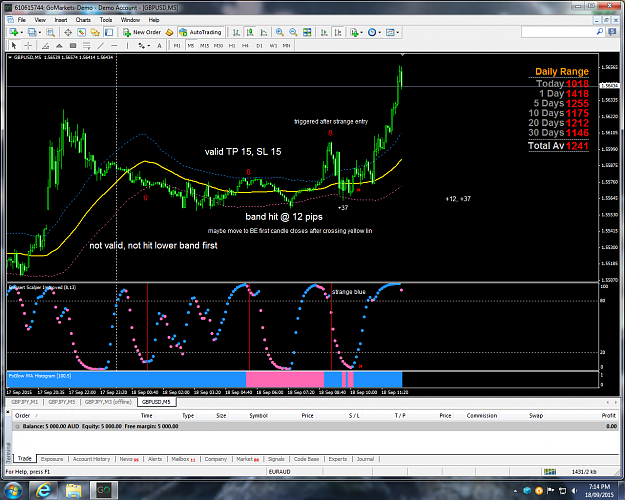
Task: Expand the Periods dropdown arrow
Action: (x=379, y=33)
